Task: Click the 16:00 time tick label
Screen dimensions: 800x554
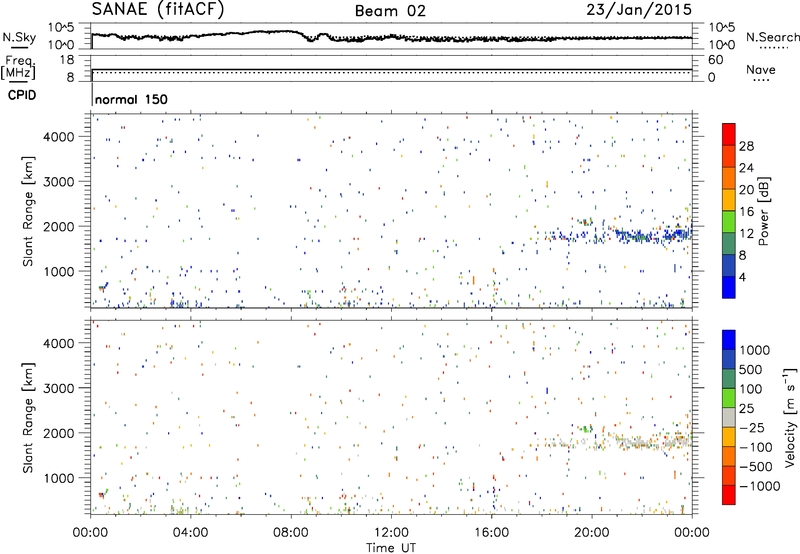Action: point(491,533)
